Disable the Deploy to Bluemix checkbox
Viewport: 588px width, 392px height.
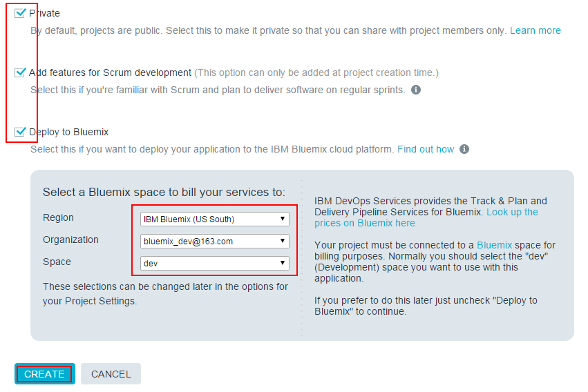point(20,131)
